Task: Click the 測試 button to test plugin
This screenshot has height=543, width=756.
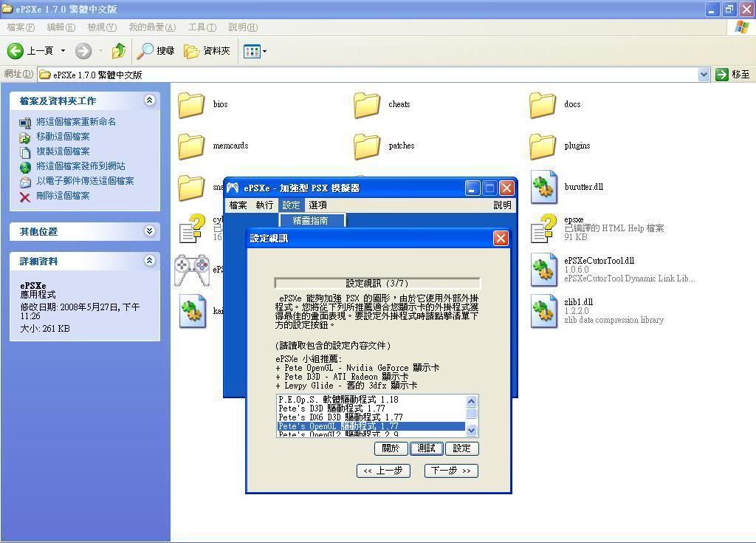Action: click(x=426, y=448)
